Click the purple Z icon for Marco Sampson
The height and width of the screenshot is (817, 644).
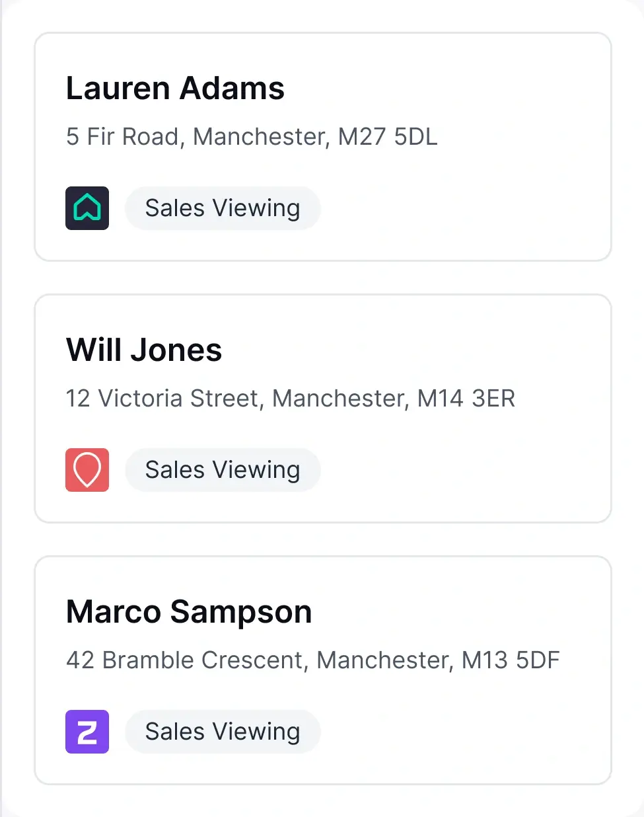pos(87,732)
